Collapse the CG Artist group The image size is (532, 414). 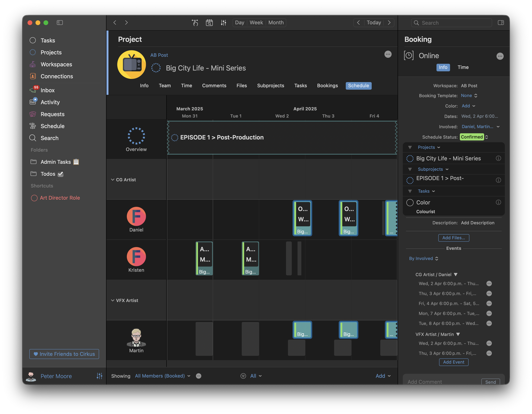click(x=112, y=180)
